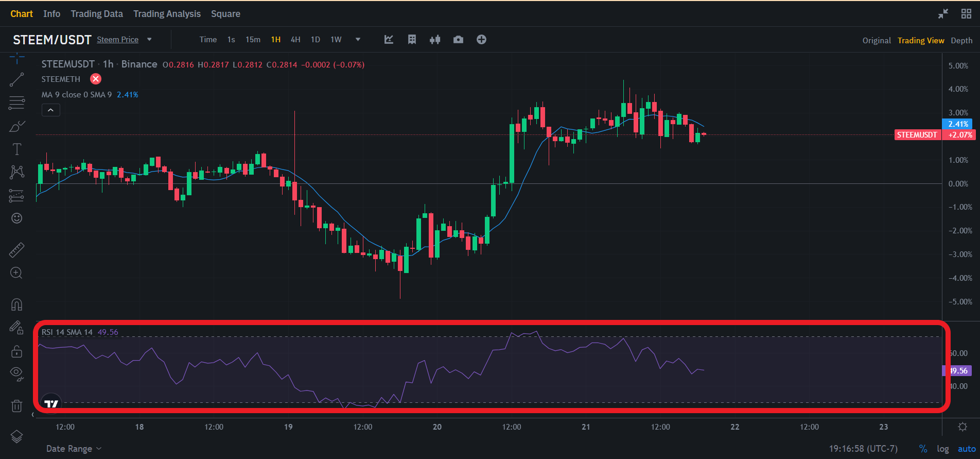The width and height of the screenshot is (980, 459).
Task: Open the chart patterns tool
Action: point(16,172)
